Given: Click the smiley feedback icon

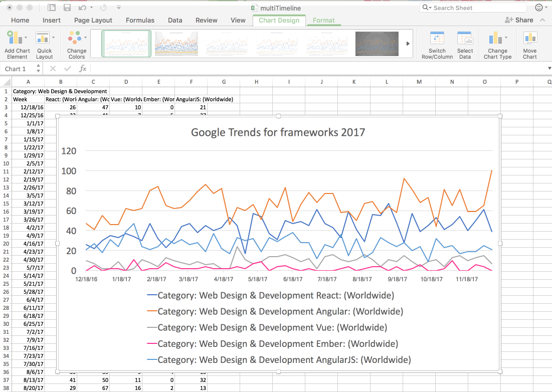Looking at the screenshot, I should [538, 8].
